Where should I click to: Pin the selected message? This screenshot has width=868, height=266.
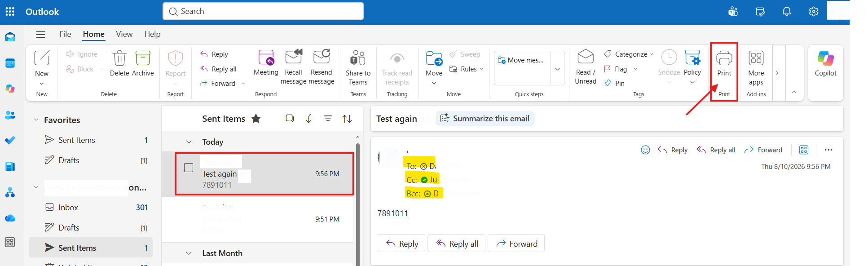(x=614, y=84)
